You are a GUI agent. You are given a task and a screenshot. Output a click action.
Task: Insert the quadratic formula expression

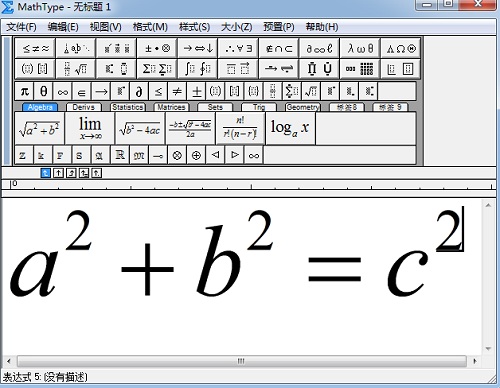coord(190,128)
